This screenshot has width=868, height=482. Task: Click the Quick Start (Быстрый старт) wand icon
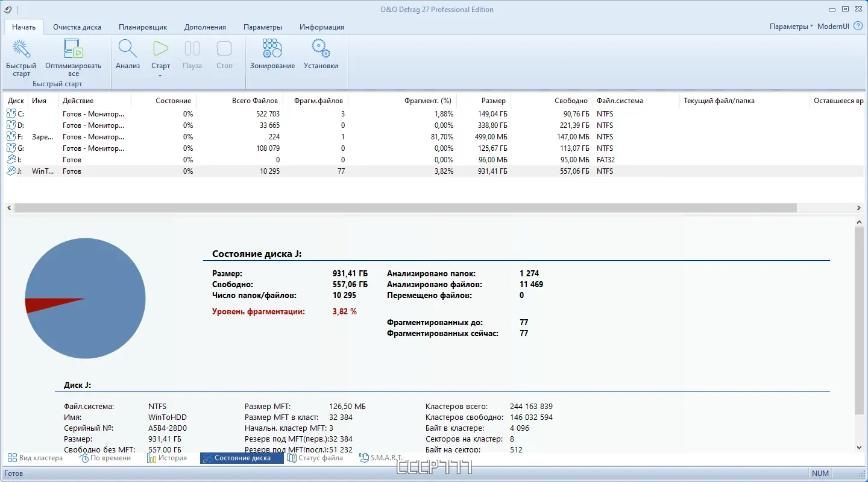(21, 49)
